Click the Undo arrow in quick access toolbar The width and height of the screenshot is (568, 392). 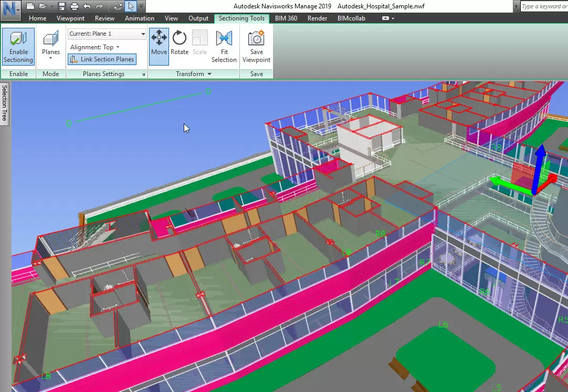click(x=87, y=6)
